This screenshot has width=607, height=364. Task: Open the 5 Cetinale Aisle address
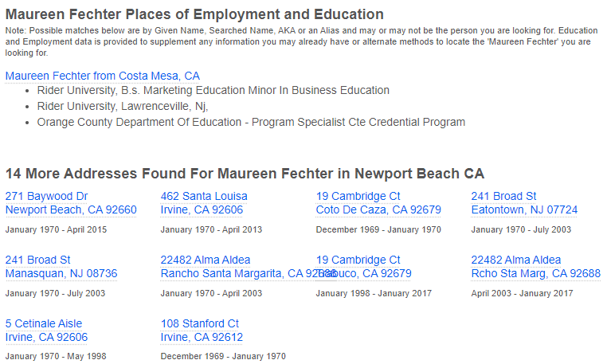coord(44,323)
